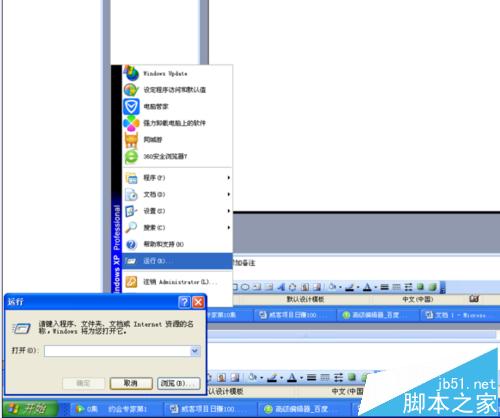Apply Fill Color in the lower drawing toolbar
Image resolution: width=500 pixels, height=418 pixels.
253,377
